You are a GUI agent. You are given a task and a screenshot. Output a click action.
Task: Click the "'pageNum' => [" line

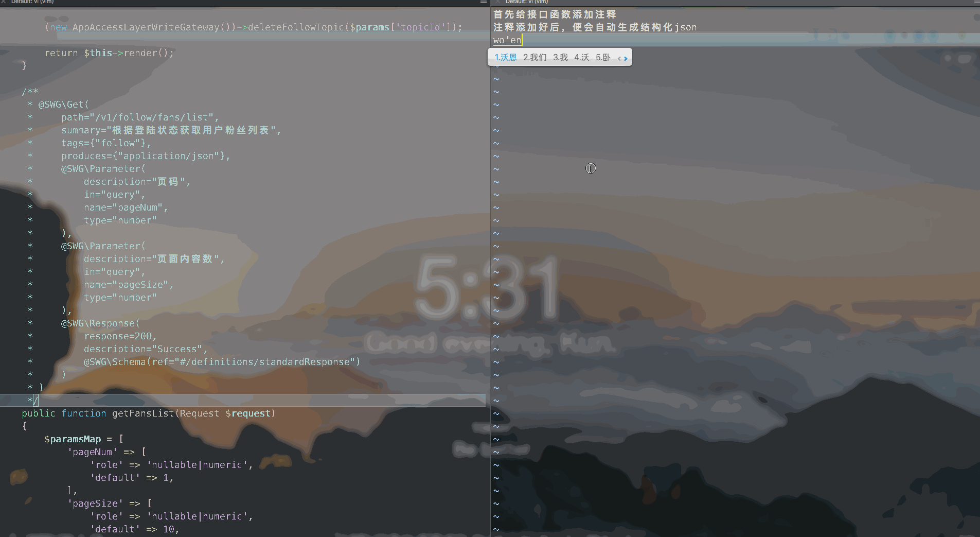pos(106,452)
